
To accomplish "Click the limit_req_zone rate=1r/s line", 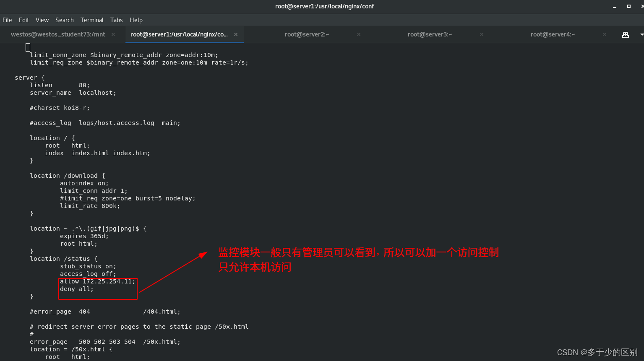I will pos(139,62).
